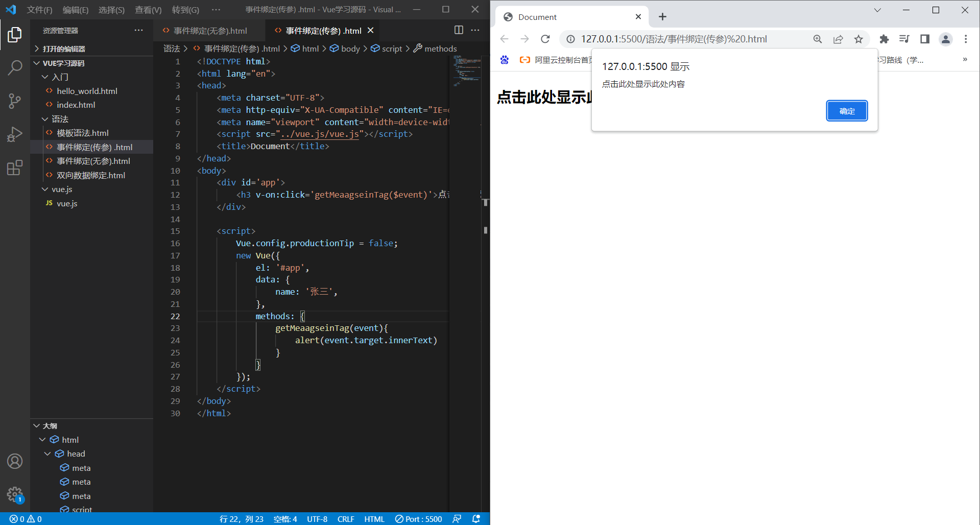The image size is (980, 525).
Task: Click 行 22, 列 23 cursor position status
Action: [x=242, y=519]
